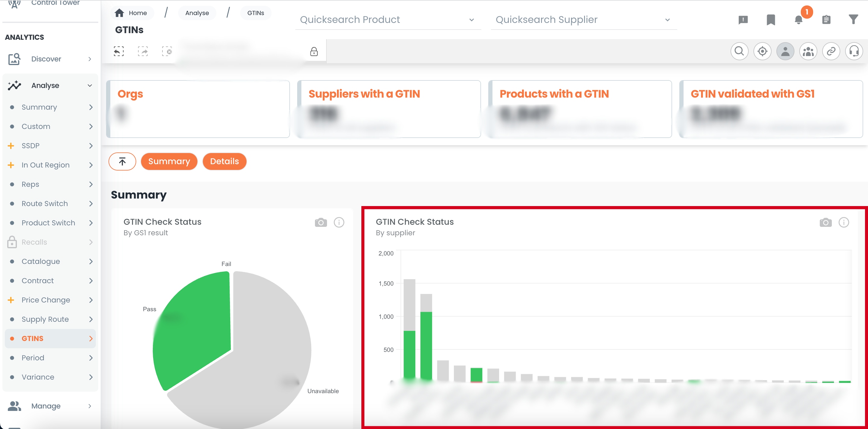
Task: Click the Home icon in breadcrumb
Action: 119,13
